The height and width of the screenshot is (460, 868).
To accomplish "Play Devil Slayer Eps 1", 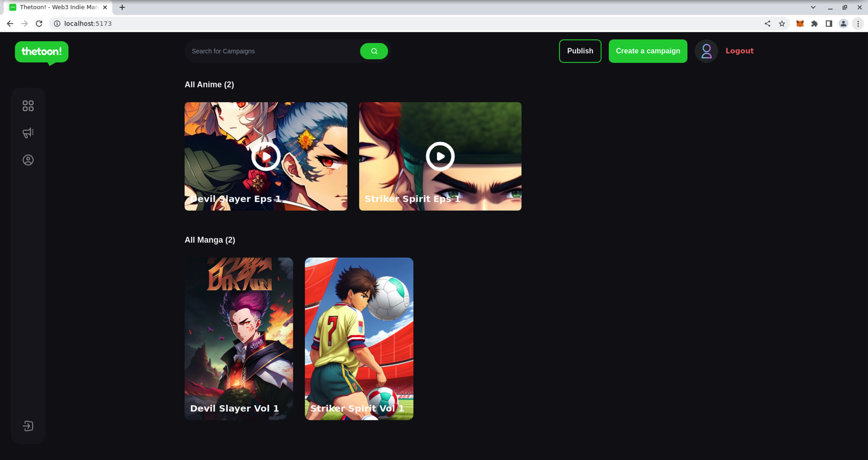I will [x=266, y=156].
